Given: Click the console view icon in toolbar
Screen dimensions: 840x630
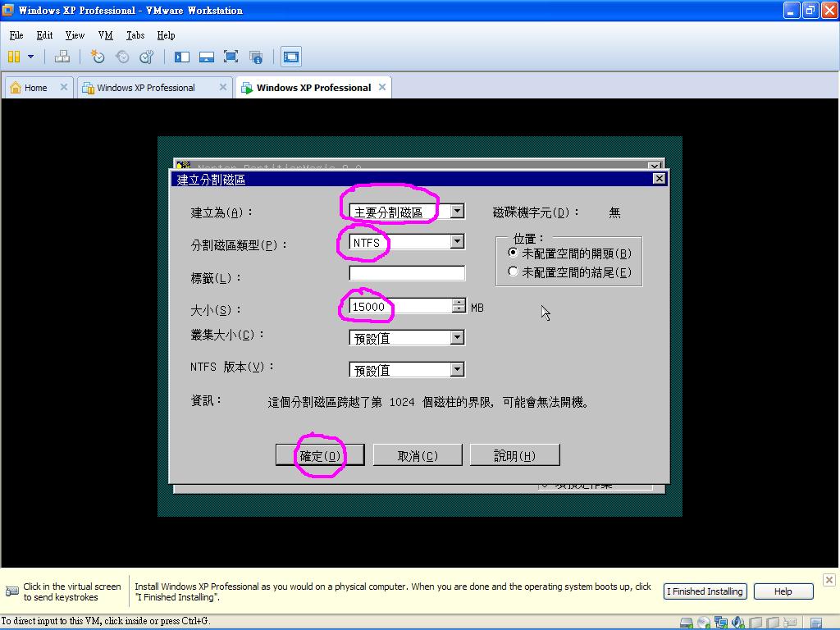Looking at the screenshot, I should pos(291,57).
